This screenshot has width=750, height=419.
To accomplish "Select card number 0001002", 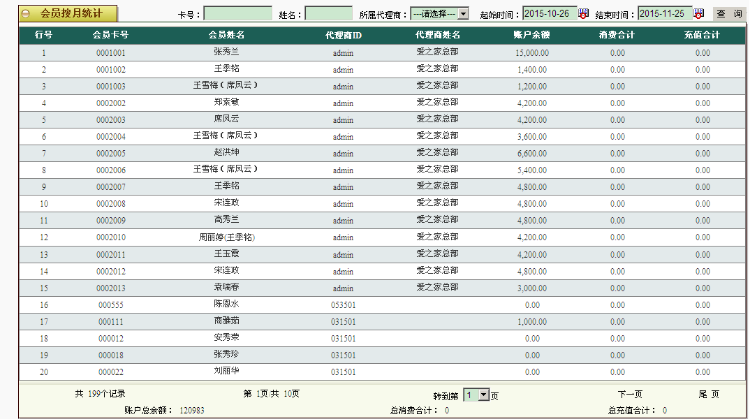I will [x=110, y=70].
